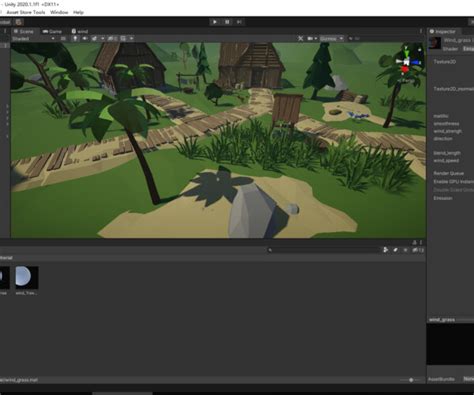Viewport: 474px width, 395px height.
Task: Toggle hidden packages visibility icon in Project
Action: [418, 250]
